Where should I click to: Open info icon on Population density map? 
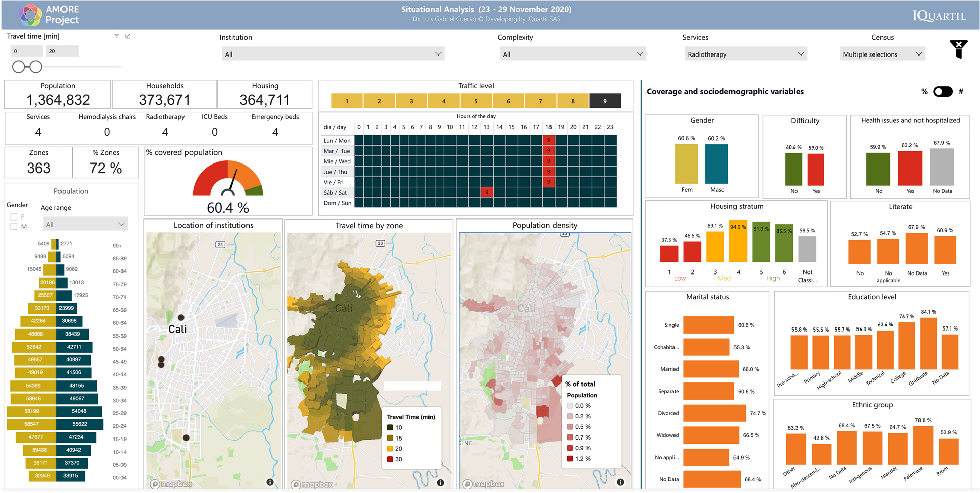[x=620, y=482]
